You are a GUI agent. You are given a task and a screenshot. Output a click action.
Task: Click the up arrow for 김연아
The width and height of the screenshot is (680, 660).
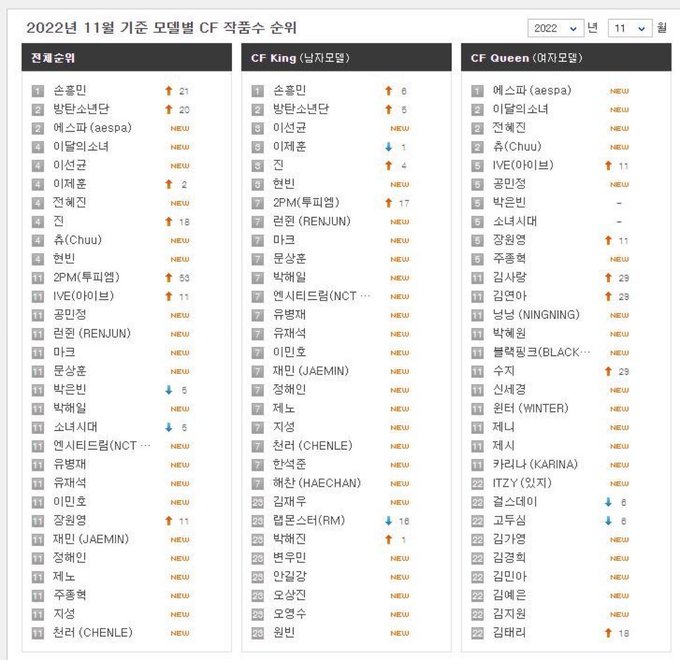(608, 296)
